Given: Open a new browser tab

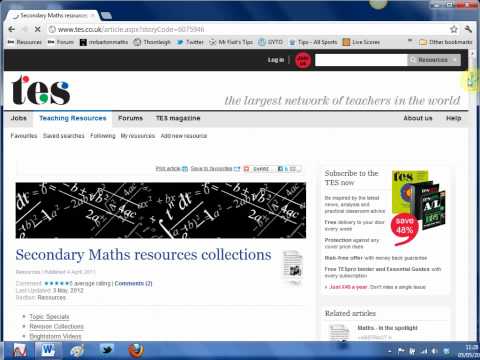Looking at the screenshot, I should pos(106,15).
